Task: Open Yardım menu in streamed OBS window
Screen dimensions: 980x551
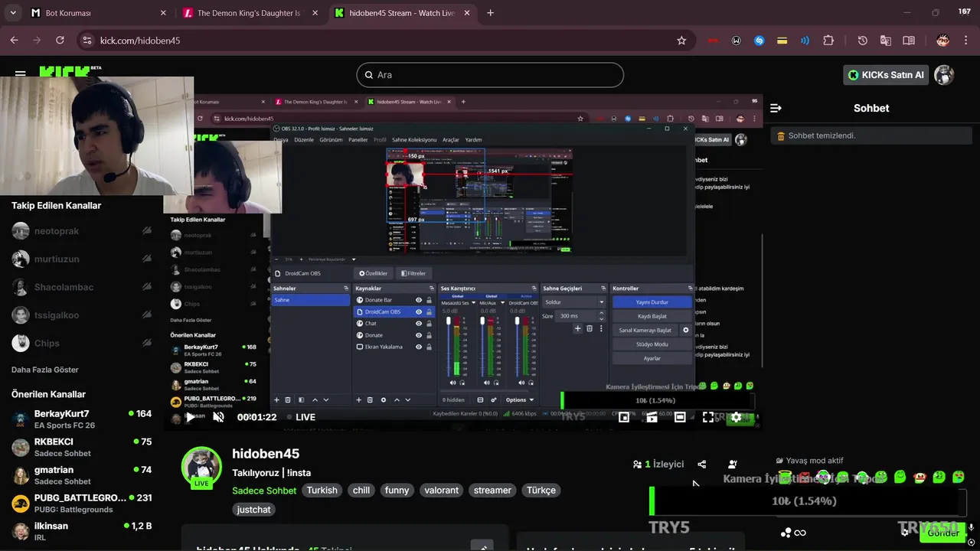Action: pyautogui.click(x=474, y=140)
